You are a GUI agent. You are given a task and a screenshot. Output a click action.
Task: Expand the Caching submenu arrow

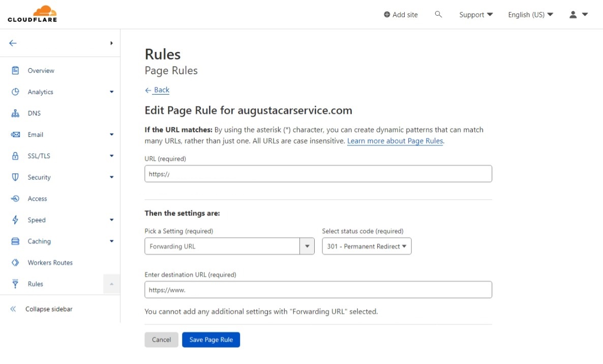tap(111, 241)
